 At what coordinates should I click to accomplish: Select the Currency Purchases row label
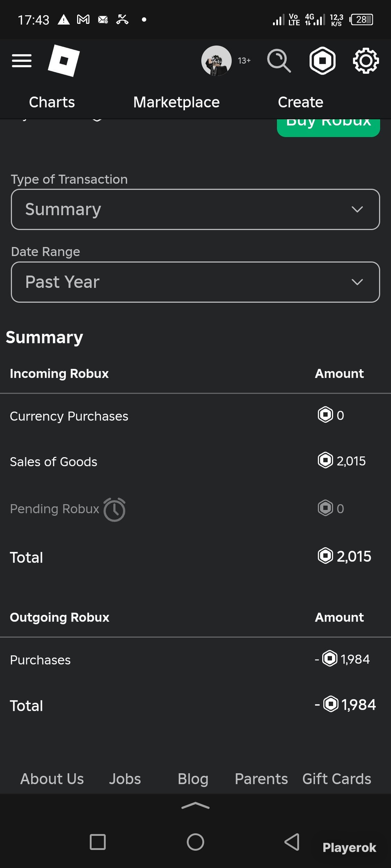(69, 416)
